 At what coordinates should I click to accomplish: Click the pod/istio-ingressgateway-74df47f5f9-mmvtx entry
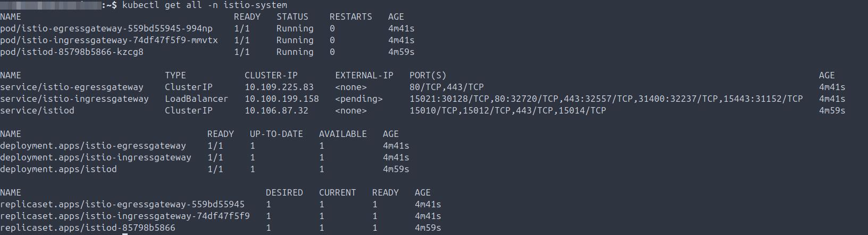(108, 40)
